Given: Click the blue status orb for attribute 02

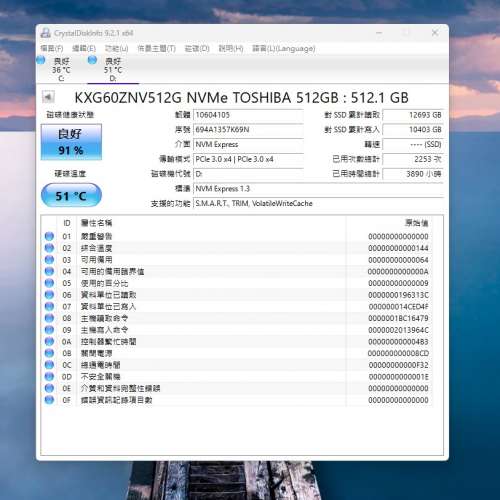Looking at the screenshot, I should coord(49,248).
